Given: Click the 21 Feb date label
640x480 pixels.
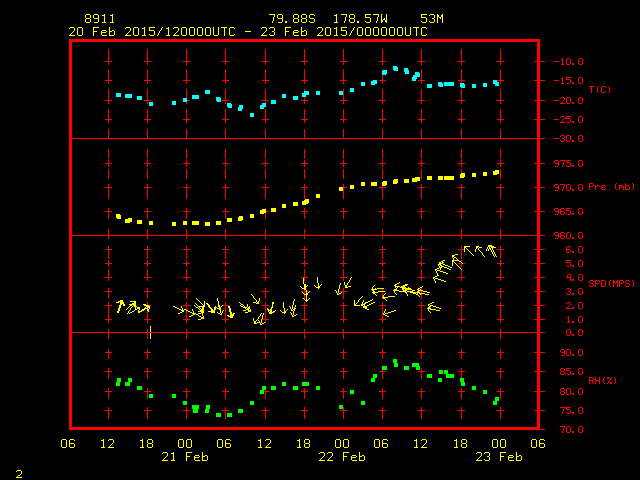Looking at the screenshot, I should (x=185, y=457).
